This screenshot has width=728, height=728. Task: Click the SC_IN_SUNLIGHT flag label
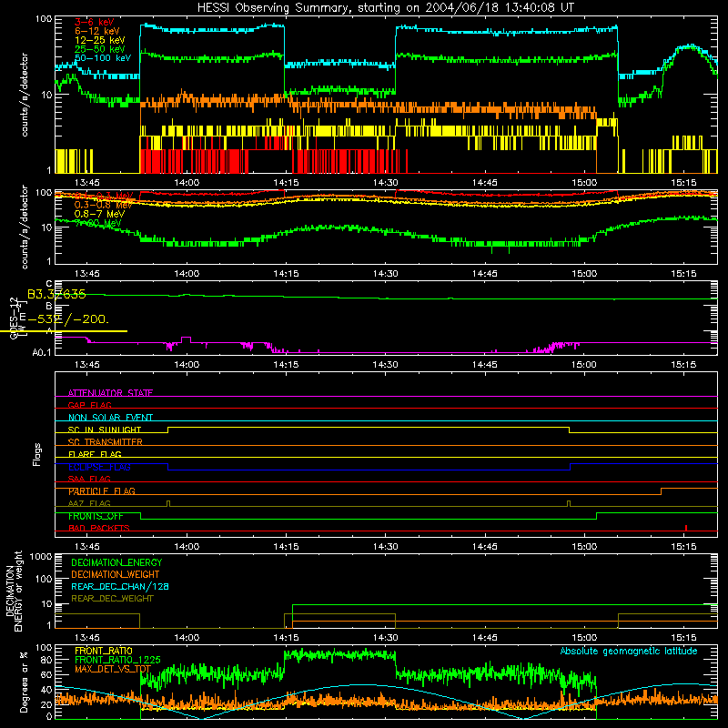105,430
